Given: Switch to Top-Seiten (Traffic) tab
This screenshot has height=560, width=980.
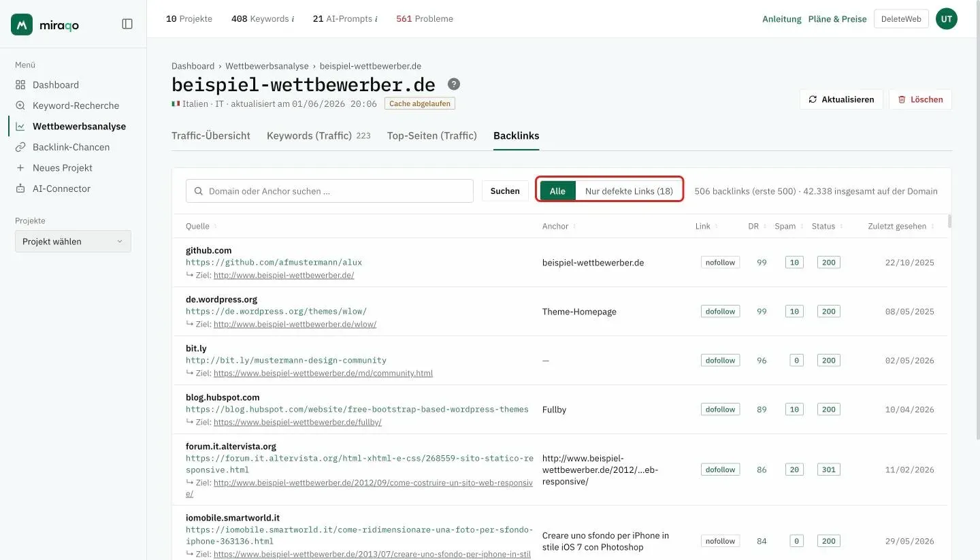Looking at the screenshot, I should tap(432, 136).
